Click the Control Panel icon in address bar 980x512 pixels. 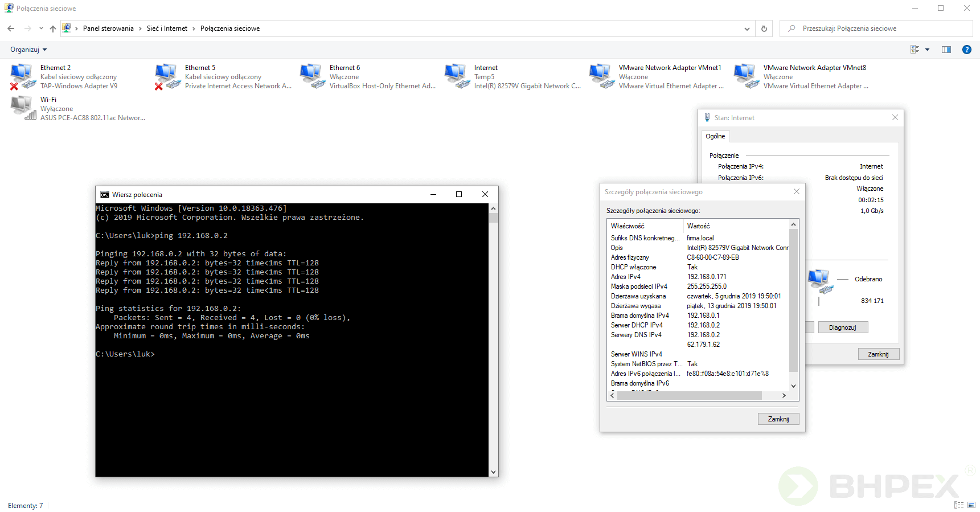67,28
